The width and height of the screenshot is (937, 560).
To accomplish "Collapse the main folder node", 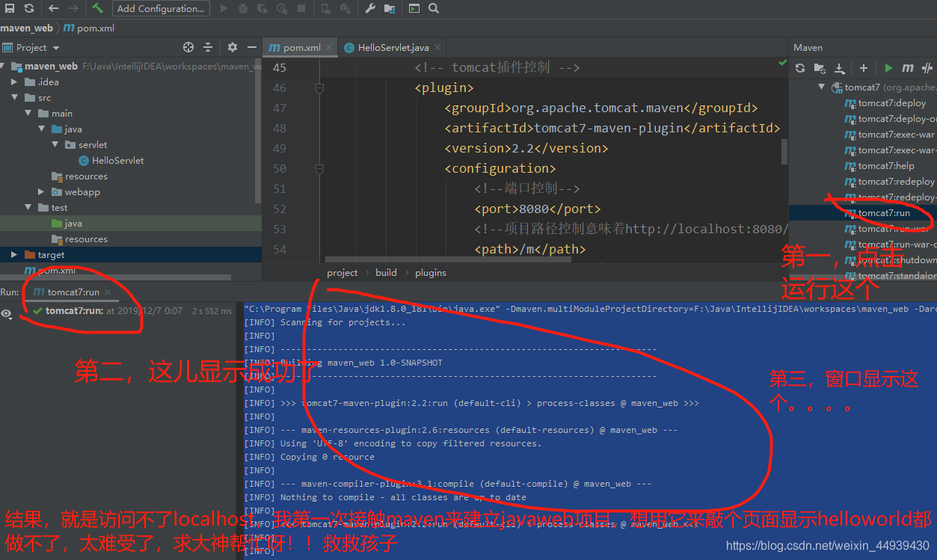I will pyautogui.click(x=28, y=114).
